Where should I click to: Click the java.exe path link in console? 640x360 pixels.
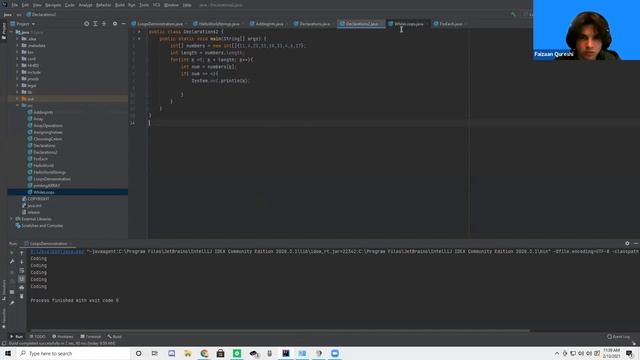57,252
